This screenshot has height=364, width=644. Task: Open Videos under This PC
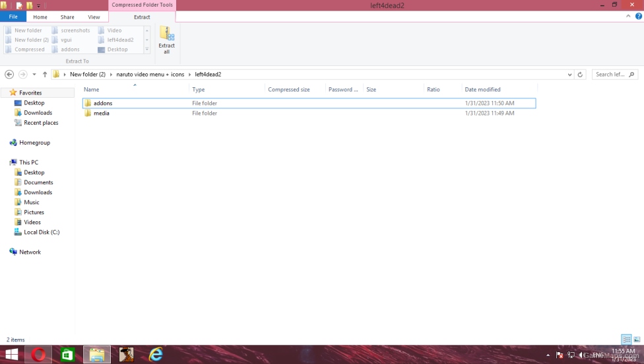[x=32, y=222]
